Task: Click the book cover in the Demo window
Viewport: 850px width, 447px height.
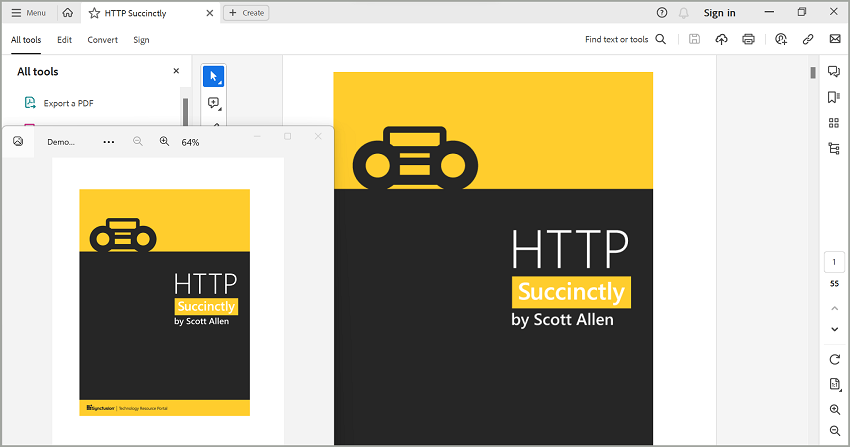Action: pyautogui.click(x=165, y=302)
